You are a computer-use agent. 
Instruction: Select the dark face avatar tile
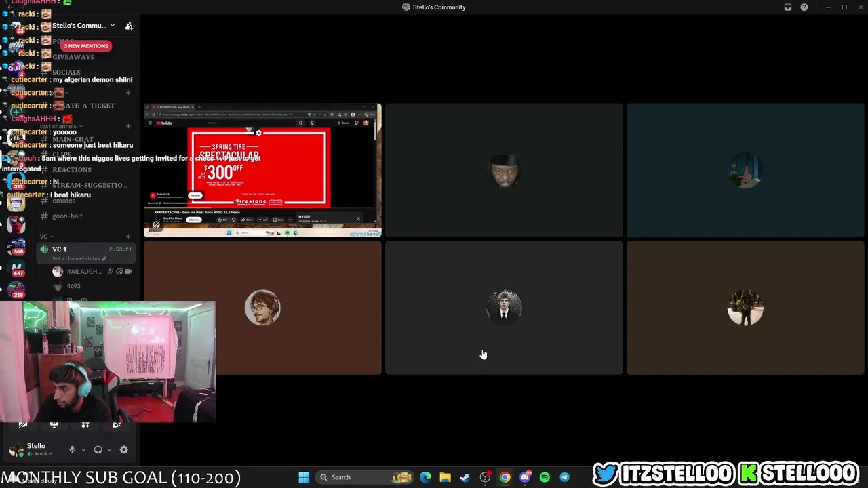[504, 170]
